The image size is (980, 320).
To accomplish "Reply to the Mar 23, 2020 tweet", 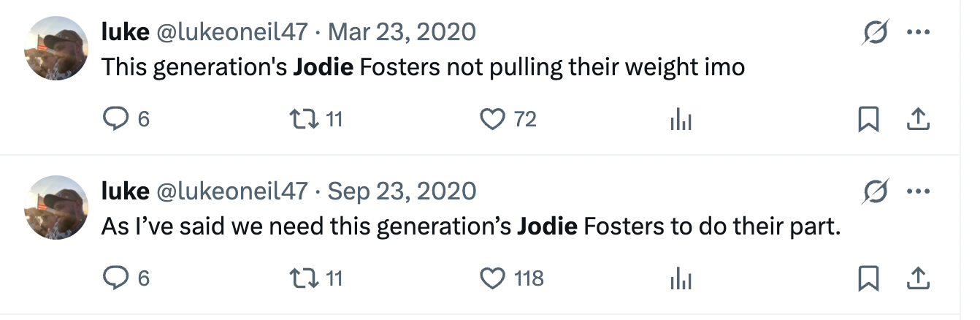I will click(116, 119).
